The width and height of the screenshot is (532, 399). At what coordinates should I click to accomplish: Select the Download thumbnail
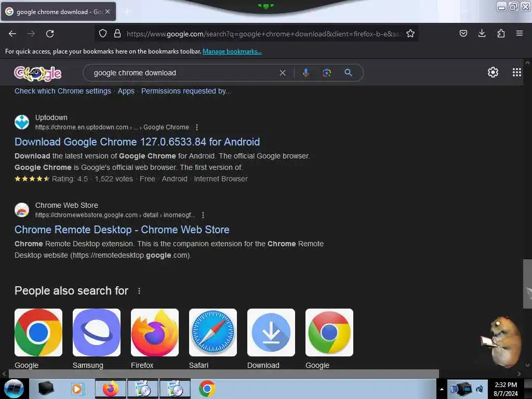[271, 332]
